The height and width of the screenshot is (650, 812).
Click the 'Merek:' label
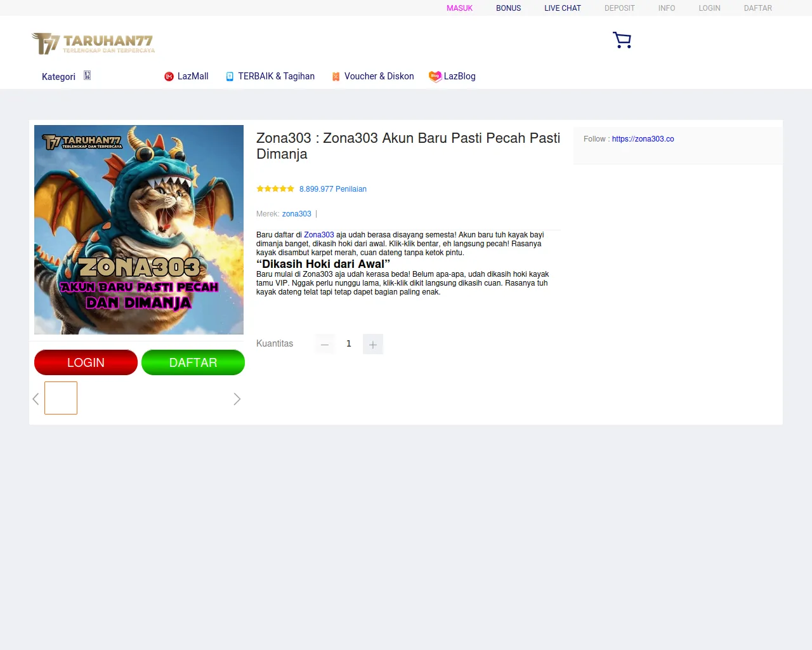click(x=268, y=214)
